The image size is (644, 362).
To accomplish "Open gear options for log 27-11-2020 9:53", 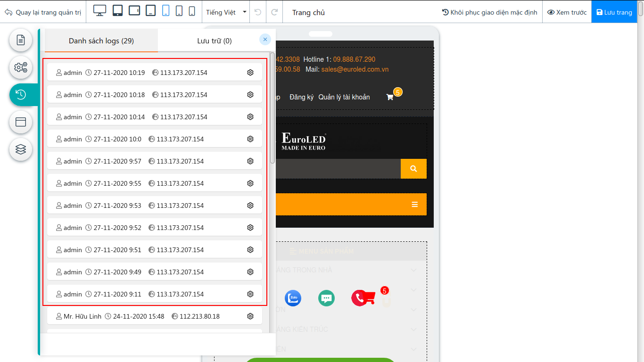I will [x=250, y=206].
